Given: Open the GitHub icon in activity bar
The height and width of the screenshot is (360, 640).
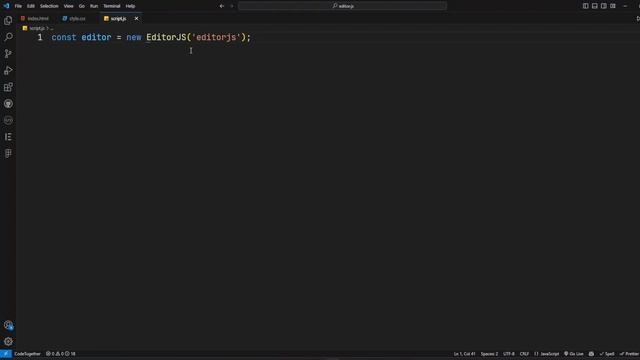Looking at the screenshot, I should [x=8, y=104].
